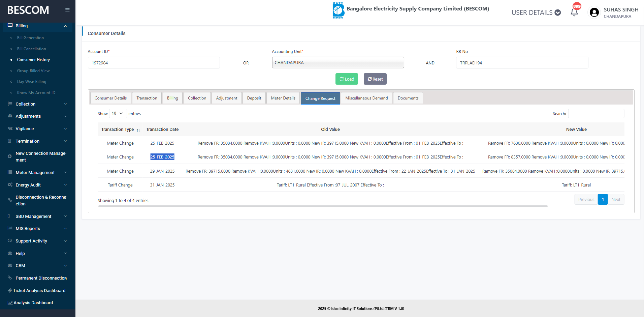Click the Reset button
The width and height of the screenshot is (644, 317).
375,79
